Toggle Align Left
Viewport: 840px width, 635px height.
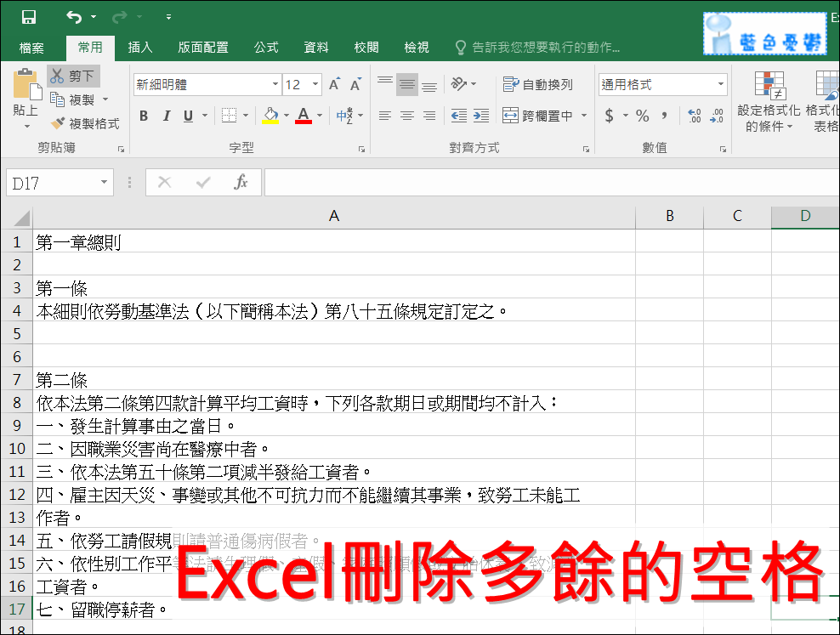point(384,115)
